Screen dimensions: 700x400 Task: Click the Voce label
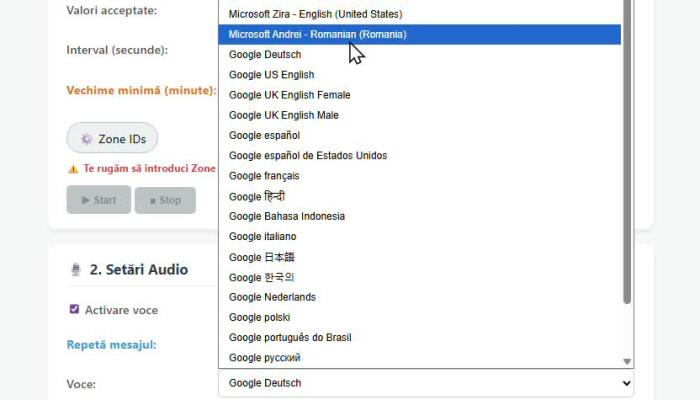(81, 384)
